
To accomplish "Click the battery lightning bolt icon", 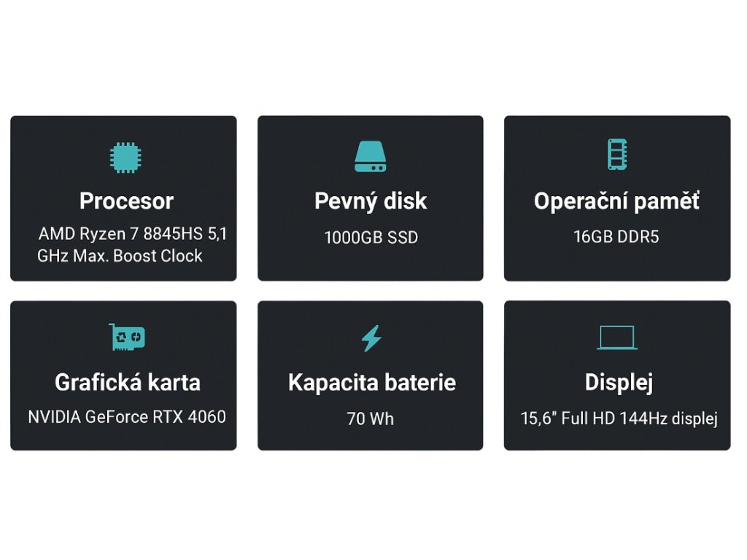I will (x=371, y=338).
